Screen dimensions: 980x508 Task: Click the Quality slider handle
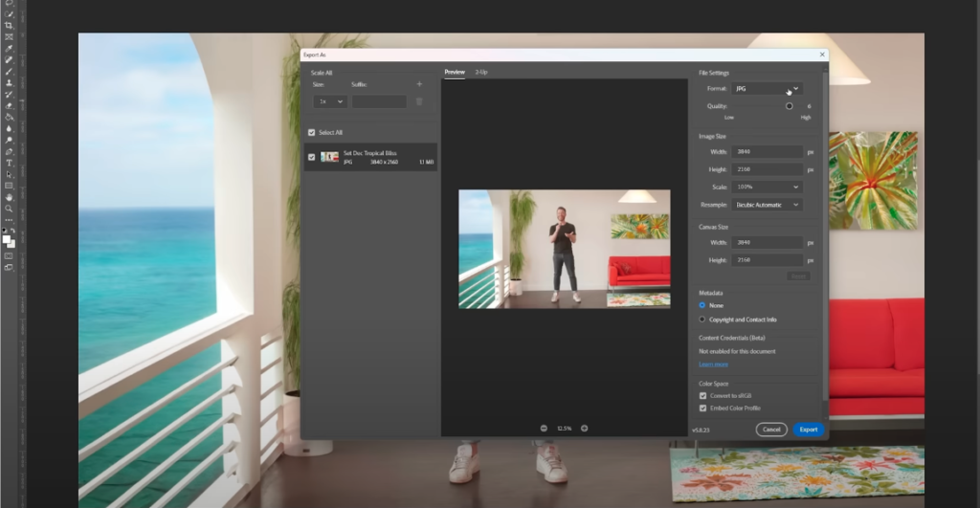coord(790,106)
